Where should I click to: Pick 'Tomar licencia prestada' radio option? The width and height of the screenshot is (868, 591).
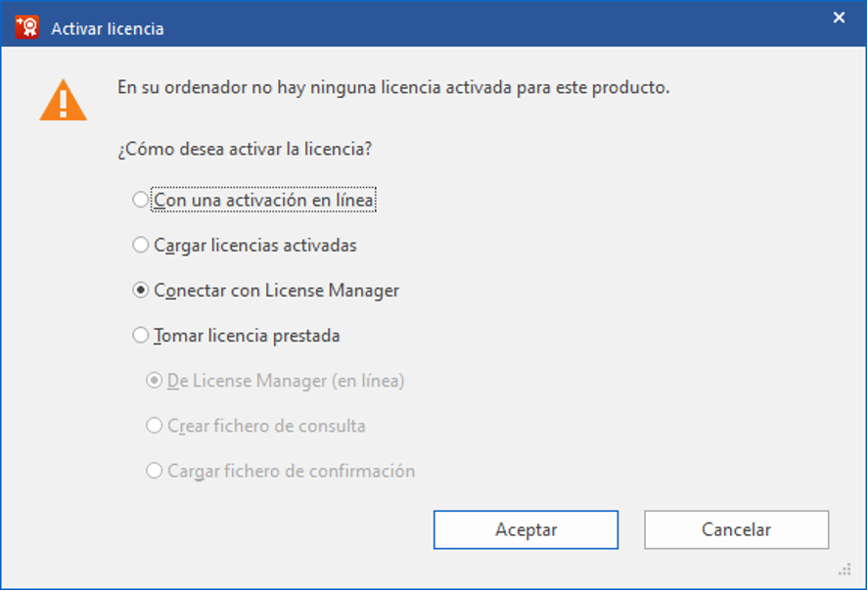140,336
